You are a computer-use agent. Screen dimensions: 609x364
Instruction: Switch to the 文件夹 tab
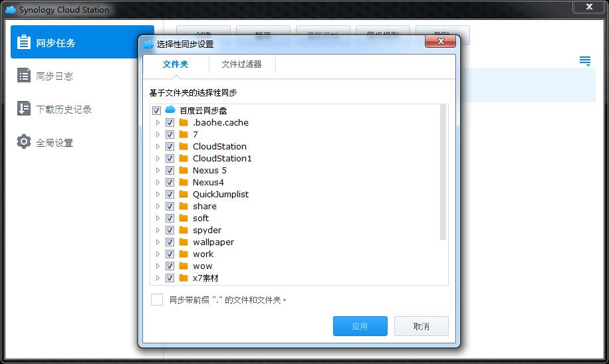point(176,64)
